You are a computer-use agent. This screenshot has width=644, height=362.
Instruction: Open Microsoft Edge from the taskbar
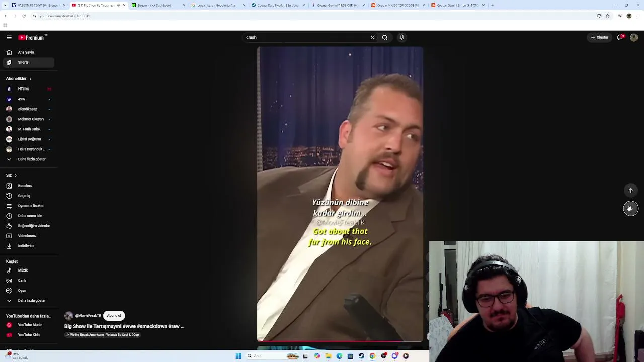tap(339, 356)
